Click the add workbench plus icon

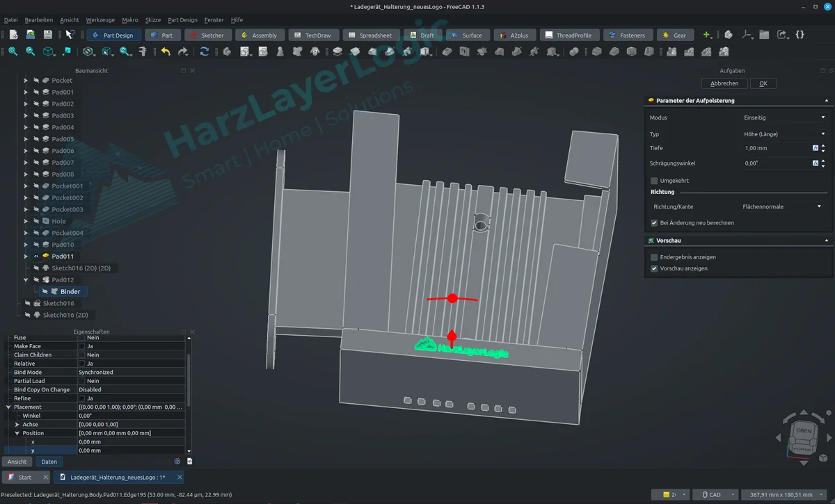coord(708,35)
